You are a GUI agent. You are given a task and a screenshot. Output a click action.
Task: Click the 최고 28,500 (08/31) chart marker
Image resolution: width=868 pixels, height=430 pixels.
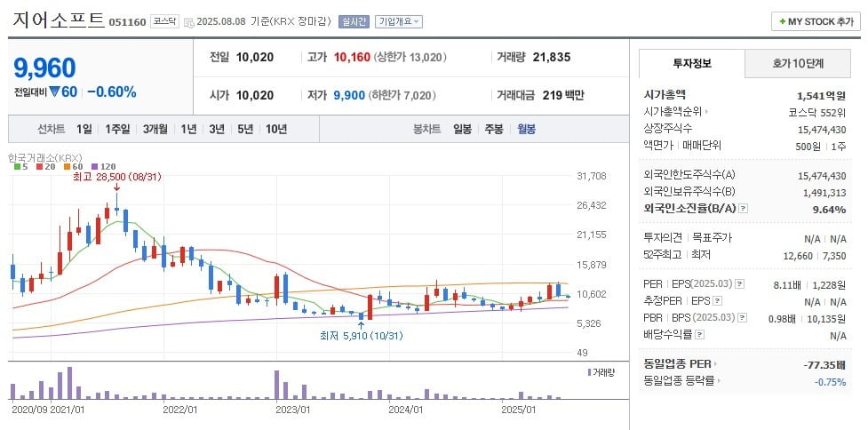(116, 177)
